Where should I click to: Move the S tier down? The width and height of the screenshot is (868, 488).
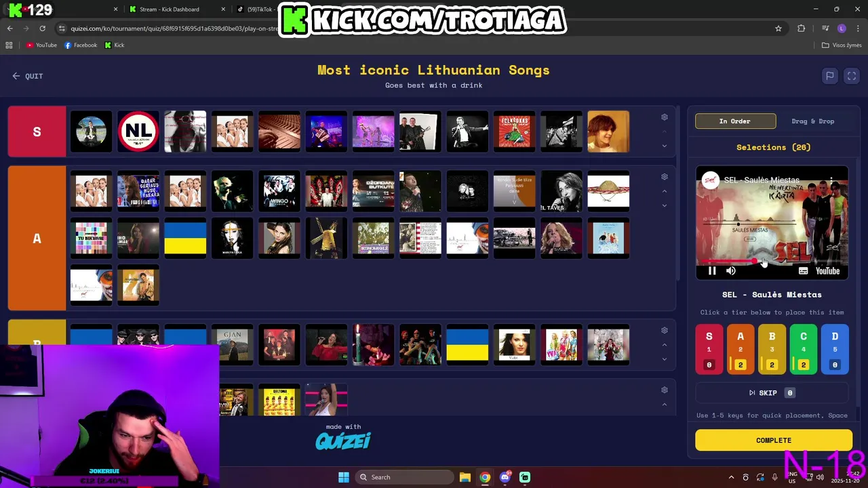pyautogui.click(x=665, y=146)
